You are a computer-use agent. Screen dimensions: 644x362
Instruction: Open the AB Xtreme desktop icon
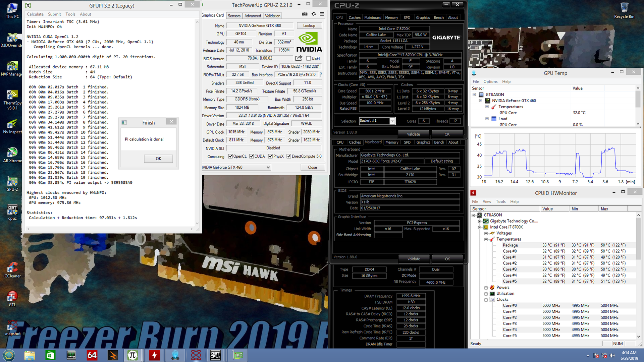[x=12, y=155]
